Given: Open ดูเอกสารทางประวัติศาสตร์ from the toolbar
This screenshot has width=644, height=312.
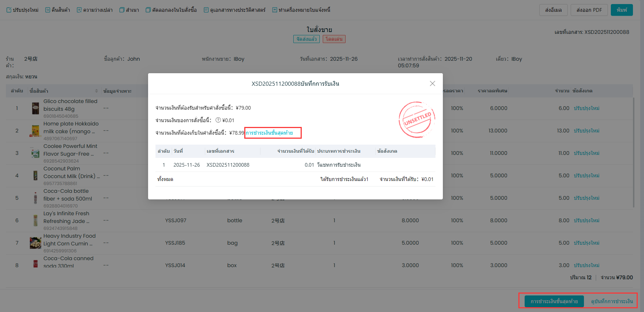Looking at the screenshot, I should pyautogui.click(x=206, y=10).
